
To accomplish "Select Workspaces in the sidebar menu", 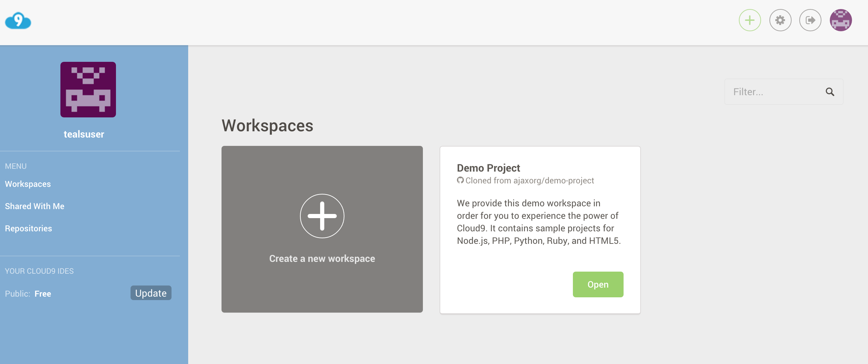I will coord(28,184).
